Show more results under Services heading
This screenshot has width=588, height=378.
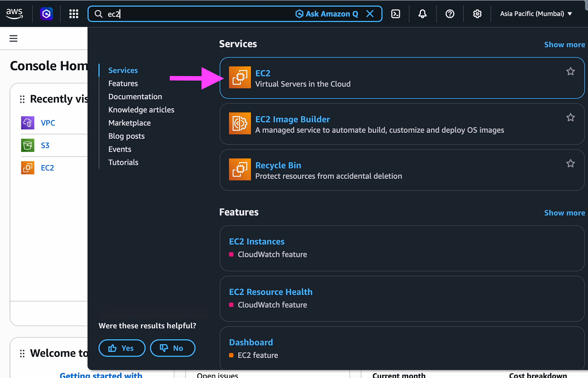[564, 44]
